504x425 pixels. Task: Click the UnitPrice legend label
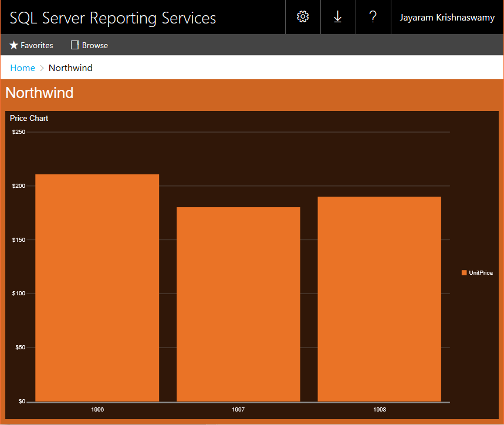point(481,272)
